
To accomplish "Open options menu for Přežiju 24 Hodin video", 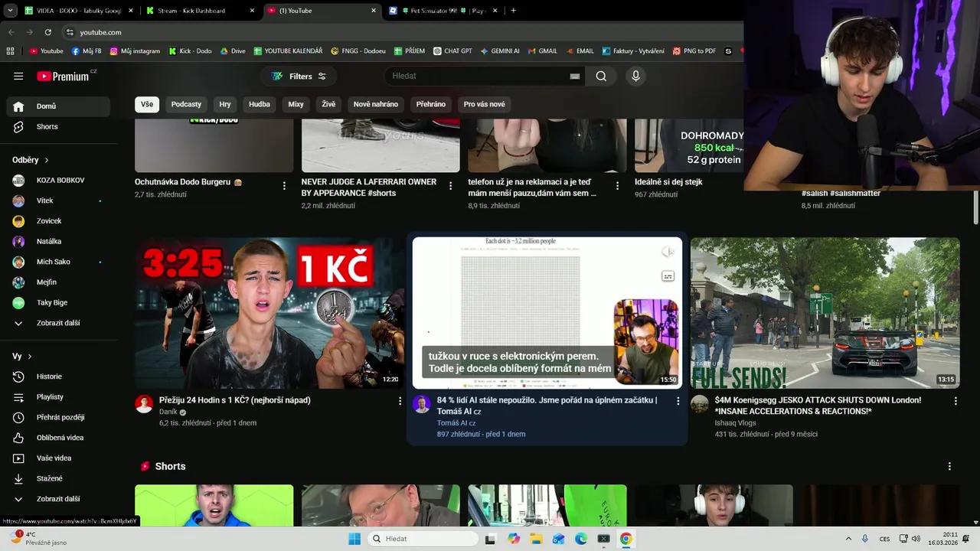I will point(400,400).
